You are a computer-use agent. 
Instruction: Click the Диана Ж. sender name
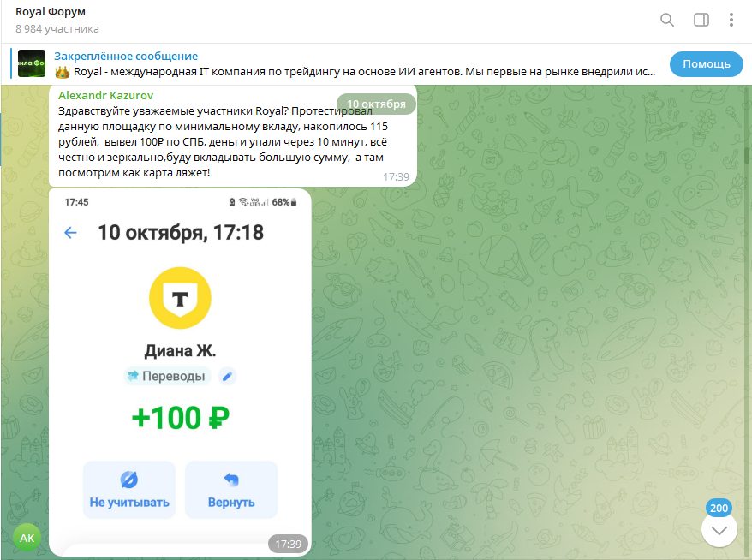tap(181, 351)
